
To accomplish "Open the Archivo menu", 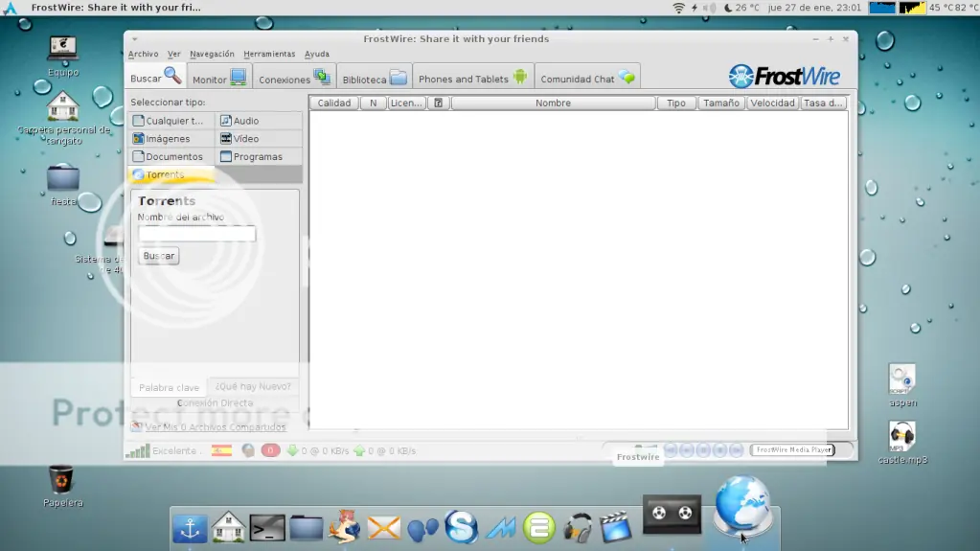I will coord(143,54).
